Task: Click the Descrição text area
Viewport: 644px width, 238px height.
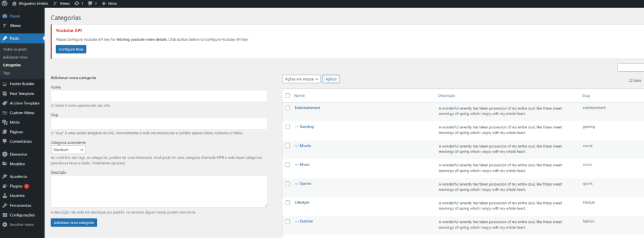Action: click(x=159, y=191)
